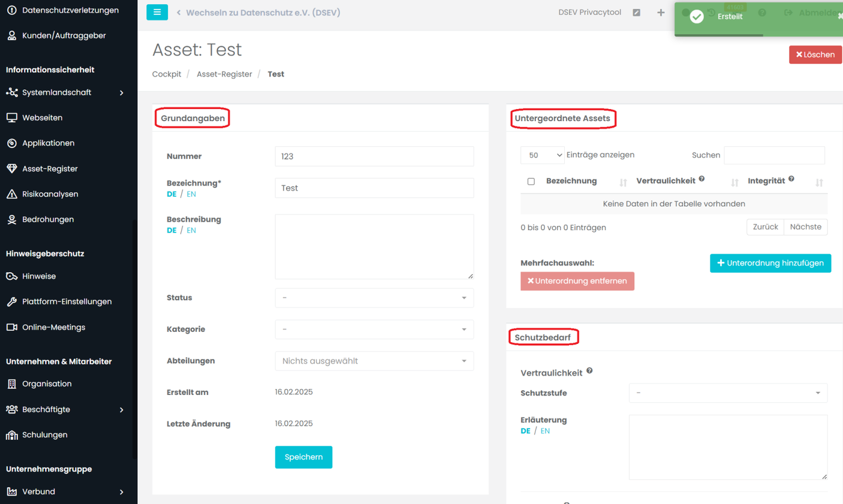
Task: Click the edit pencil icon beside DSEV Privacytool
Action: [x=636, y=13]
